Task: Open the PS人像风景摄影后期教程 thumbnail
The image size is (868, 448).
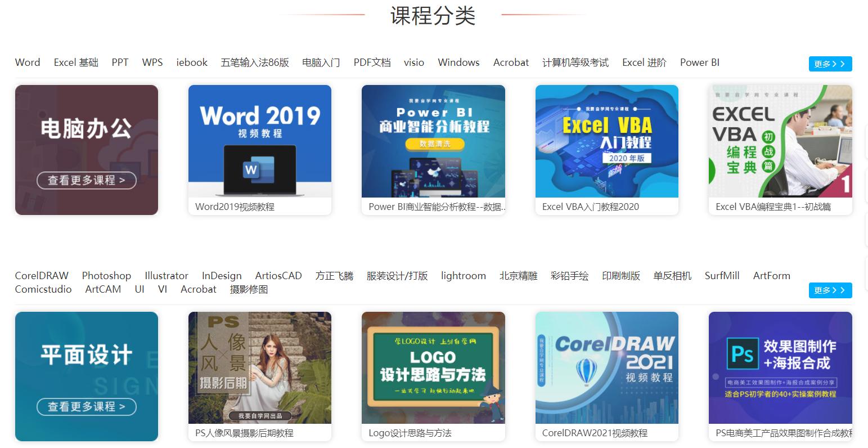Action: (x=259, y=368)
